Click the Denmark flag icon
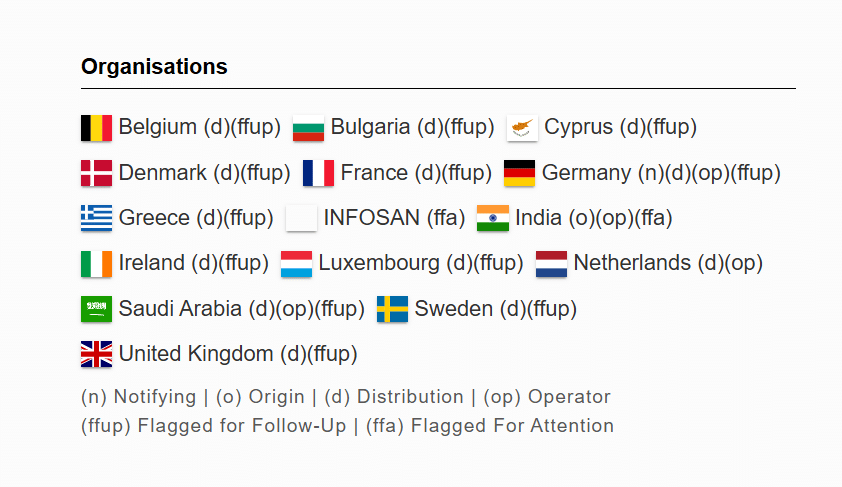The width and height of the screenshot is (842, 487). 97,173
